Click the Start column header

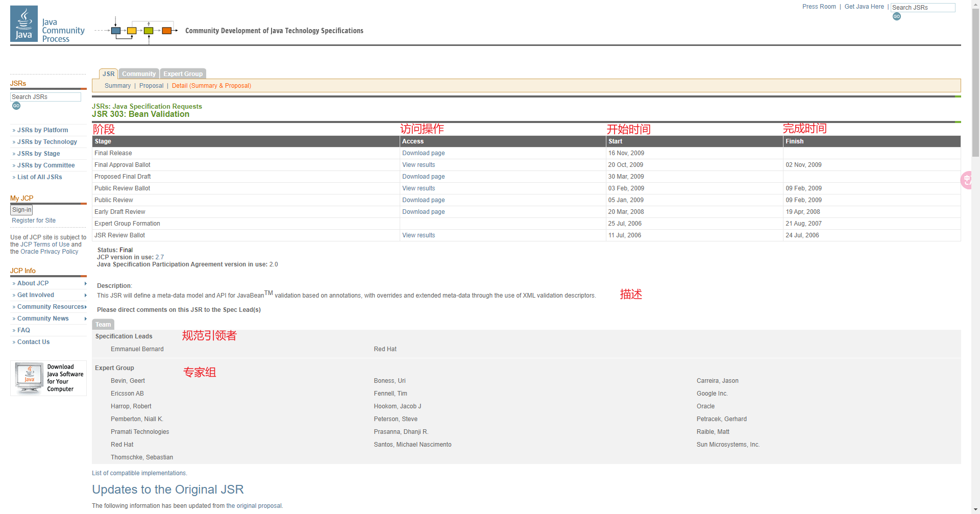pyautogui.click(x=694, y=141)
